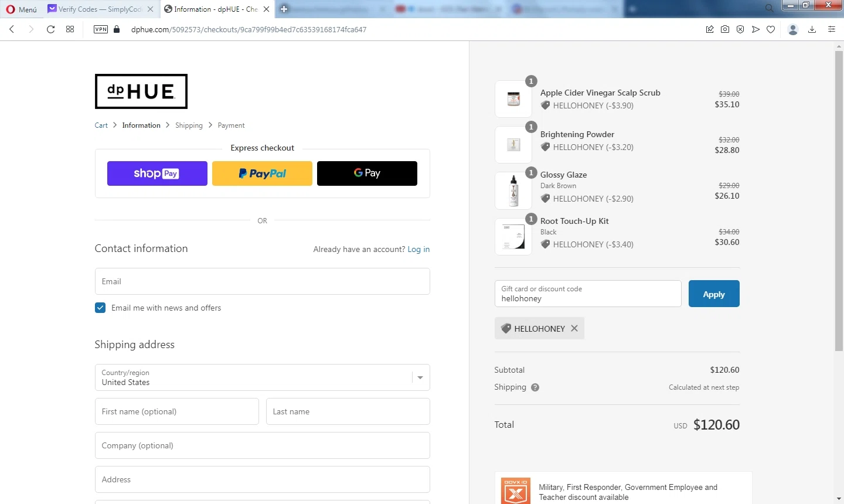Pay with Shop Pay

(x=157, y=173)
